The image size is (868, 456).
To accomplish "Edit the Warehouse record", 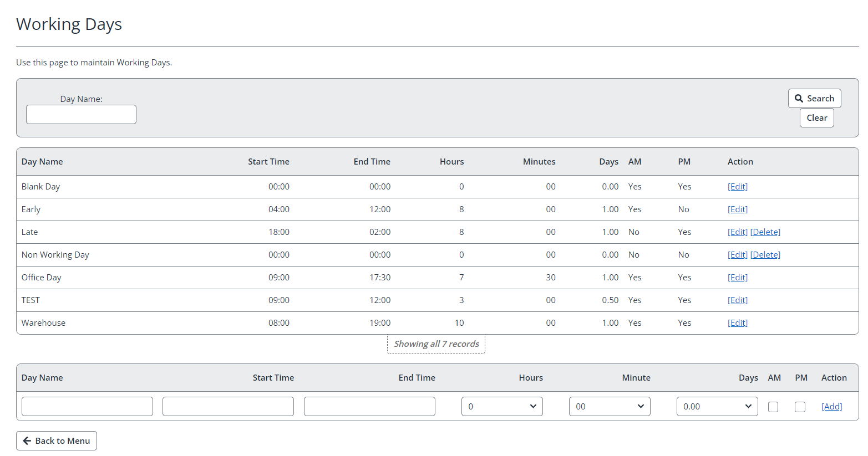I will [x=737, y=323].
